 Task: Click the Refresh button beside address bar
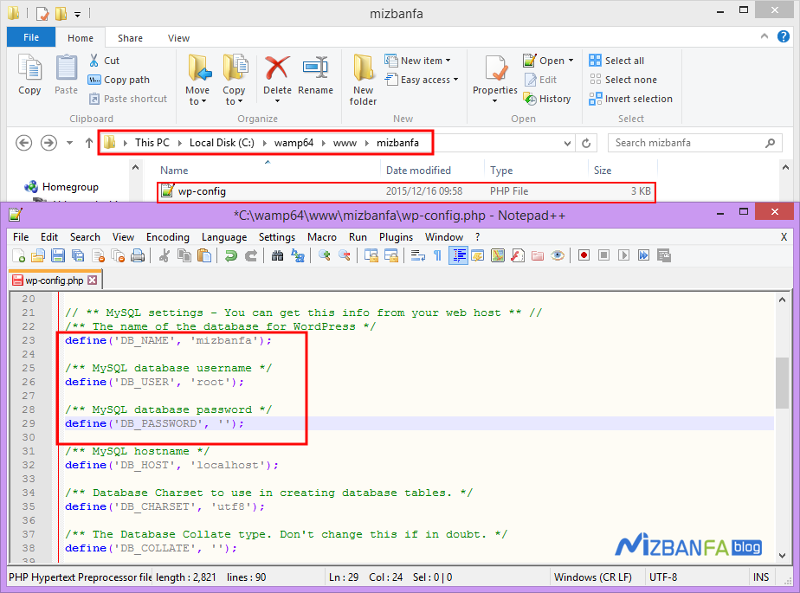tap(586, 143)
